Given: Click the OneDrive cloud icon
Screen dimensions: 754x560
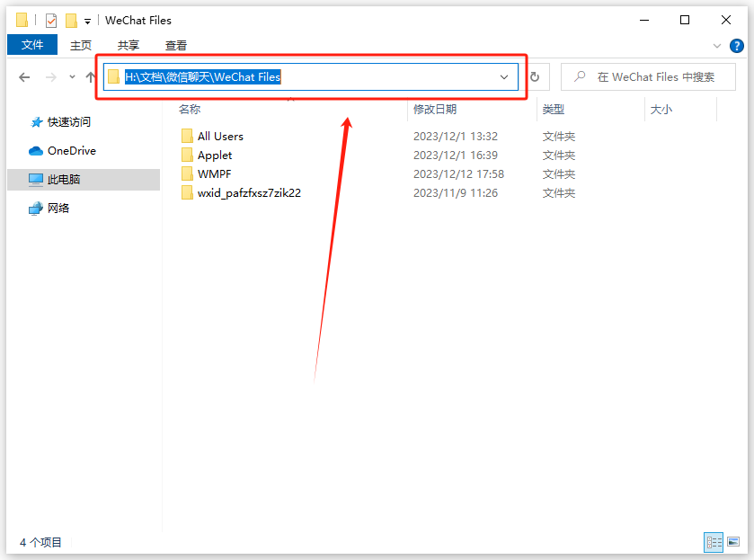Looking at the screenshot, I should pyautogui.click(x=36, y=151).
